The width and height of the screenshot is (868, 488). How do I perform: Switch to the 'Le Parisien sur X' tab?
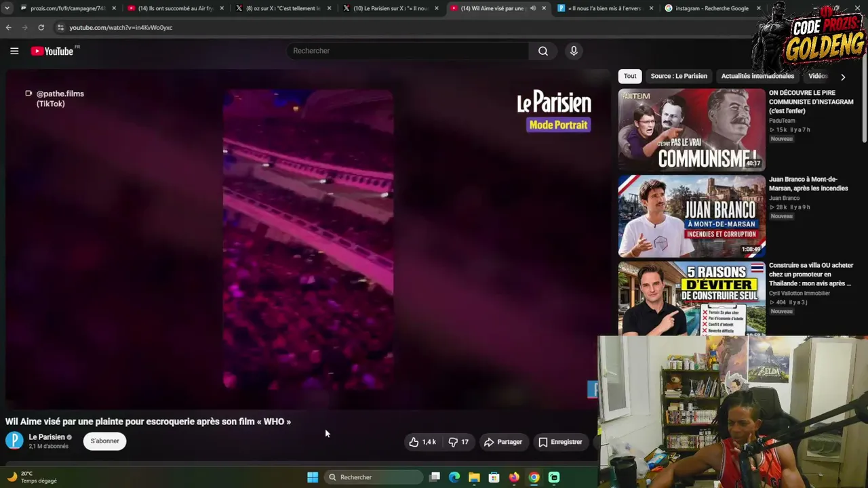coord(391,8)
